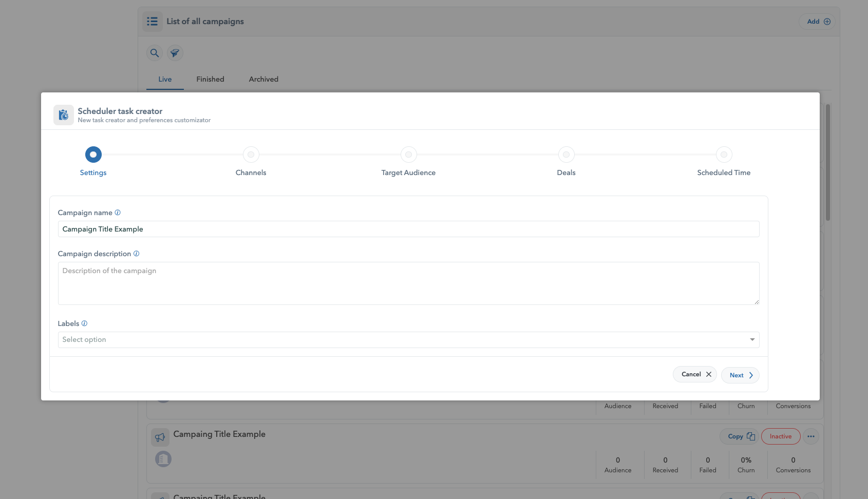This screenshot has height=499, width=868.
Task: Click the 'Deals' step label
Action: (x=567, y=172)
